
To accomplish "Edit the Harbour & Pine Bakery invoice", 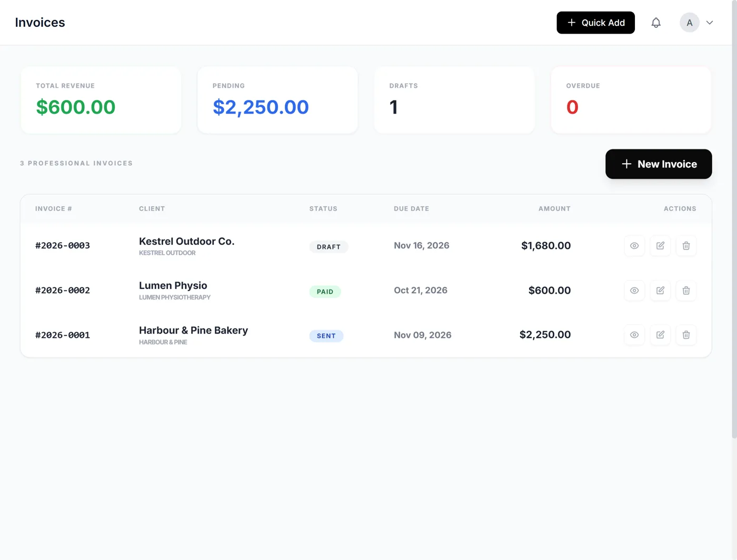I will 660,335.
